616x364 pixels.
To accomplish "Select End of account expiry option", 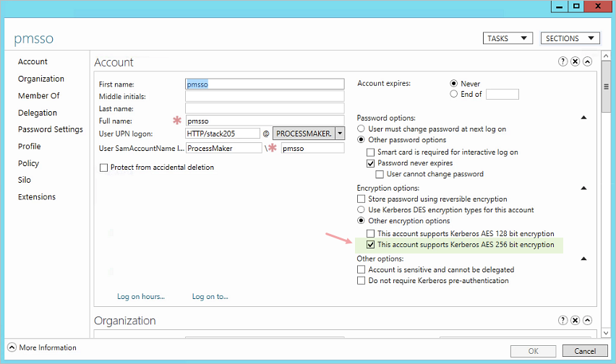I will (x=454, y=94).
